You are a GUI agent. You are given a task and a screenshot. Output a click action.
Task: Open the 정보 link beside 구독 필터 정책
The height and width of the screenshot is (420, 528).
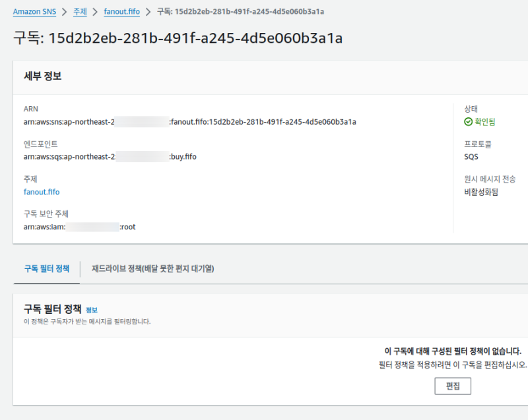click(x=92, y=310)
